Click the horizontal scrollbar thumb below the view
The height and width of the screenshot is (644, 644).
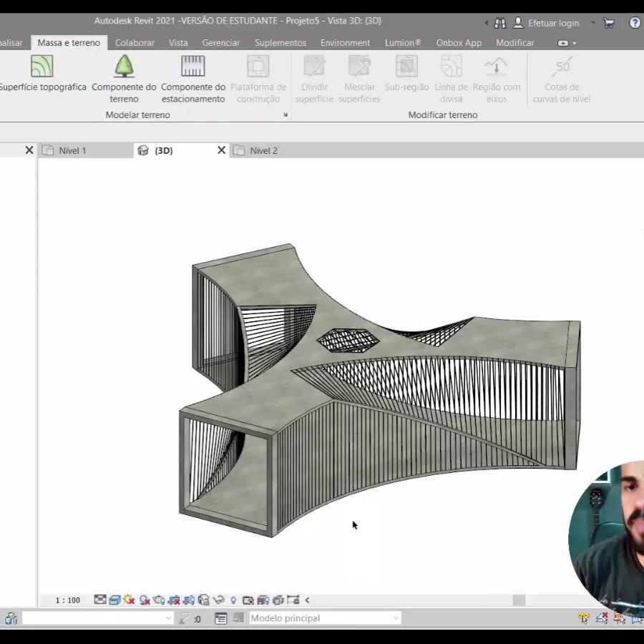519,600
